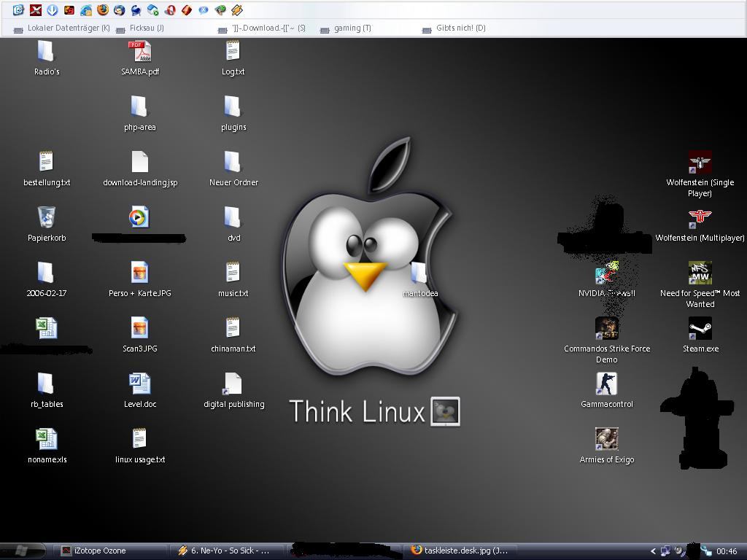The image size is (747, 560).
Task: Switch to the Ne-Yo - So Sick taskbar item
Action: [x=227, y=551]
